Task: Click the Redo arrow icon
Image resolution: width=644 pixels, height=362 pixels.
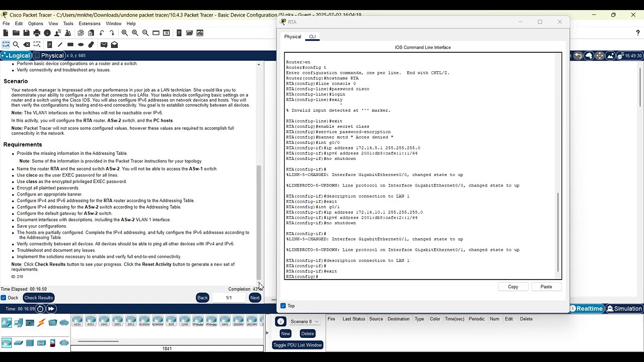Action: (112, 33)
